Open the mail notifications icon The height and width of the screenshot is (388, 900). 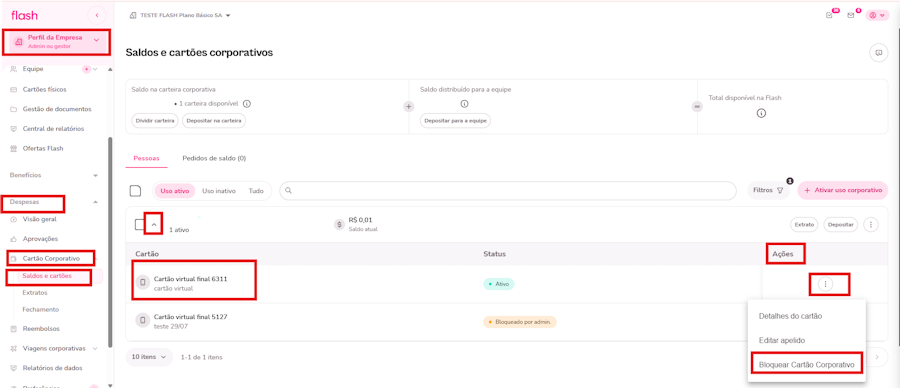click(851, 15)
